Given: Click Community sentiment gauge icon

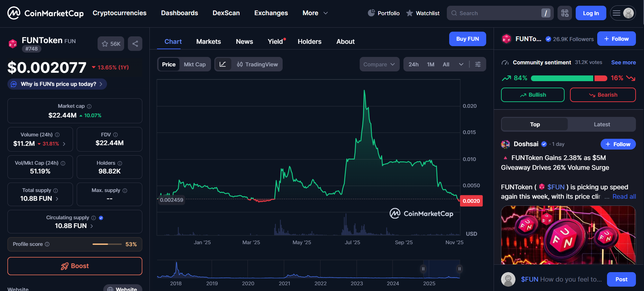Looking at the screenshot, I should [x=505, y=63].
